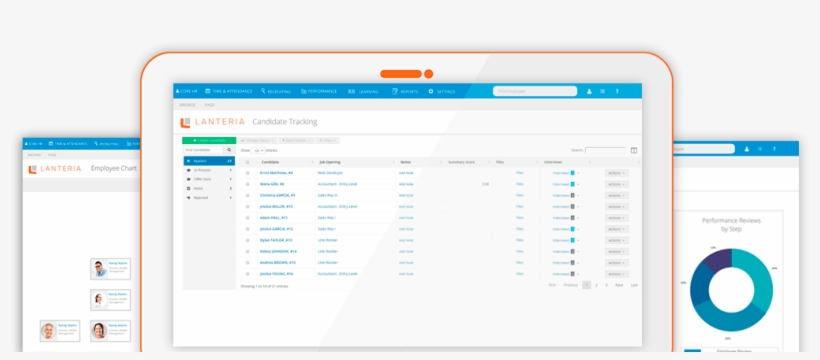Image resolution: width=820 pixels, height=360 pixels.
Task: Check the Christina GARCIA, #9 row checkbox
Action: (247, 195)
